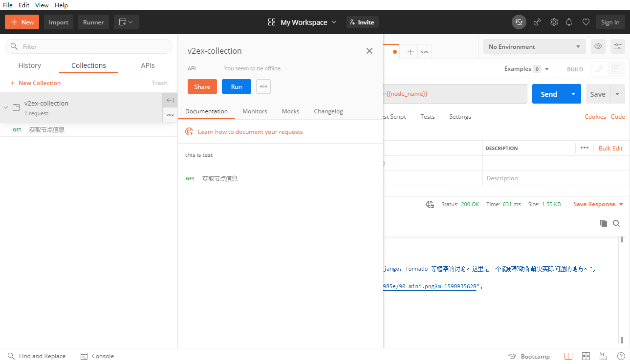Open the Runner

click(x=93, y=22)
